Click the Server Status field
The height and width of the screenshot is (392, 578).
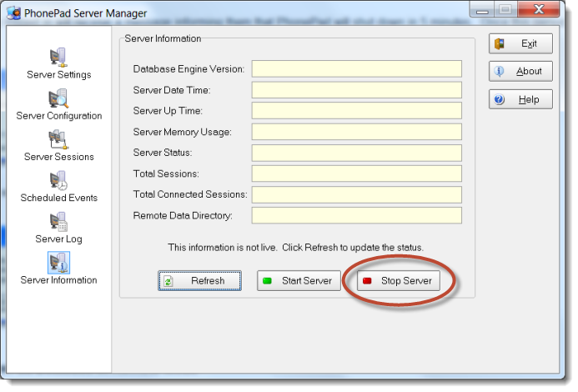[x=357, y=153]
